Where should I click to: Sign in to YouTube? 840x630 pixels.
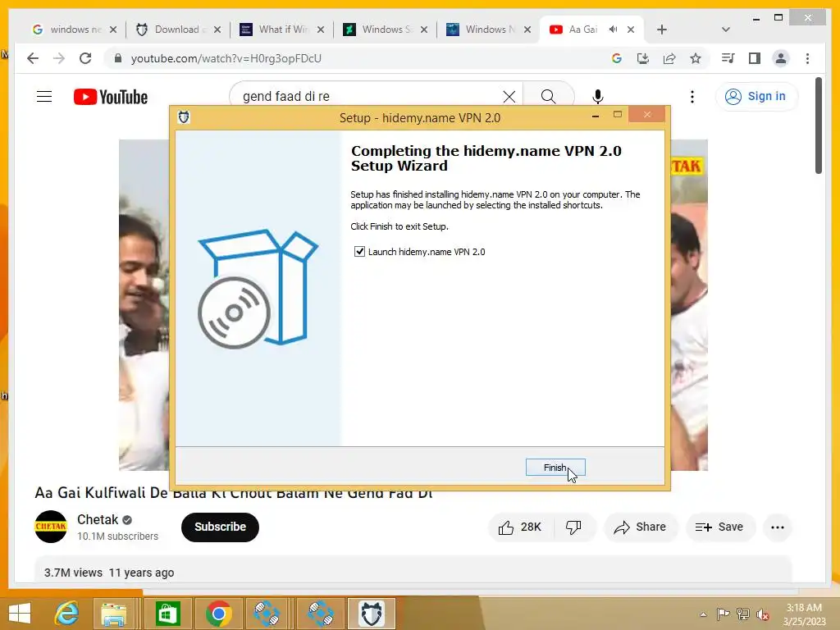tap(756, 97)
